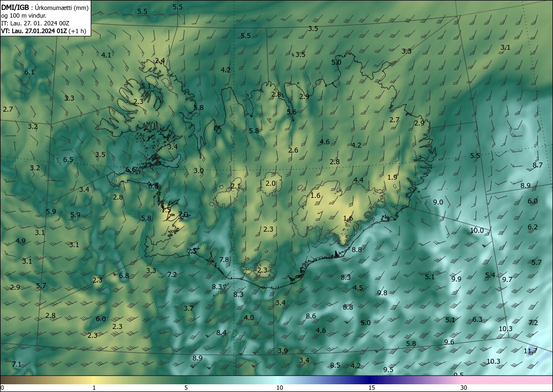Screen dimensions: 553x392
Task: Click the map value 2.4
Action: tap(160, 61)
